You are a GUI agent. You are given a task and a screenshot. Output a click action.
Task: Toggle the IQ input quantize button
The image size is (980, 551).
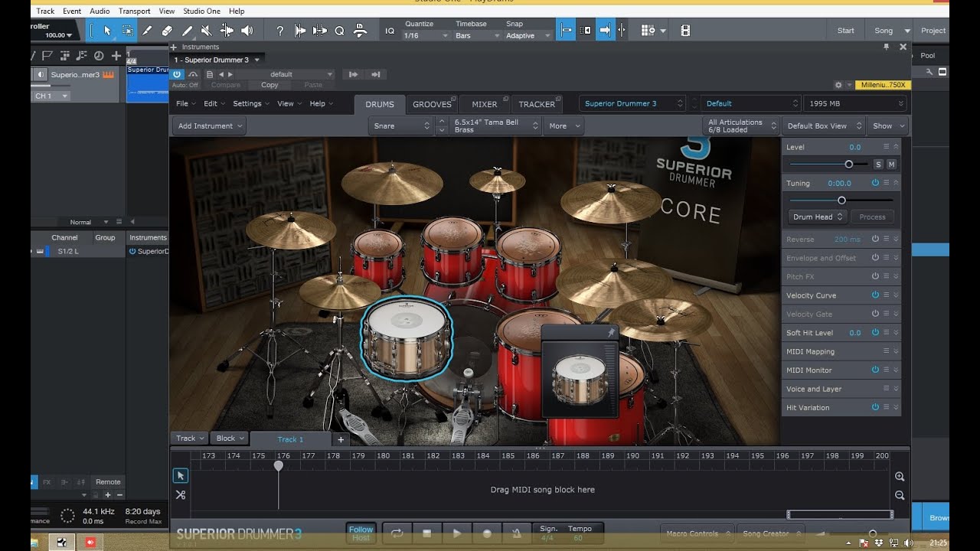pos(390,31)
